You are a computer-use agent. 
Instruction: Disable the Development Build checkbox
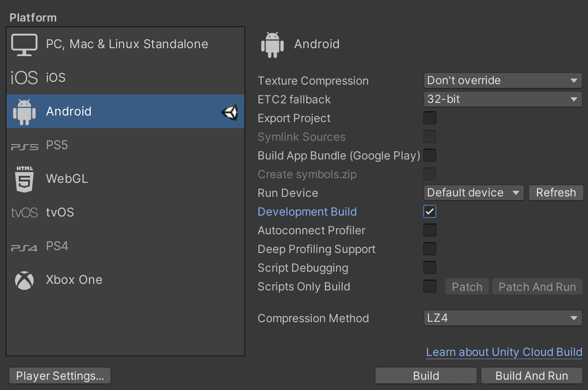[429, 211]
